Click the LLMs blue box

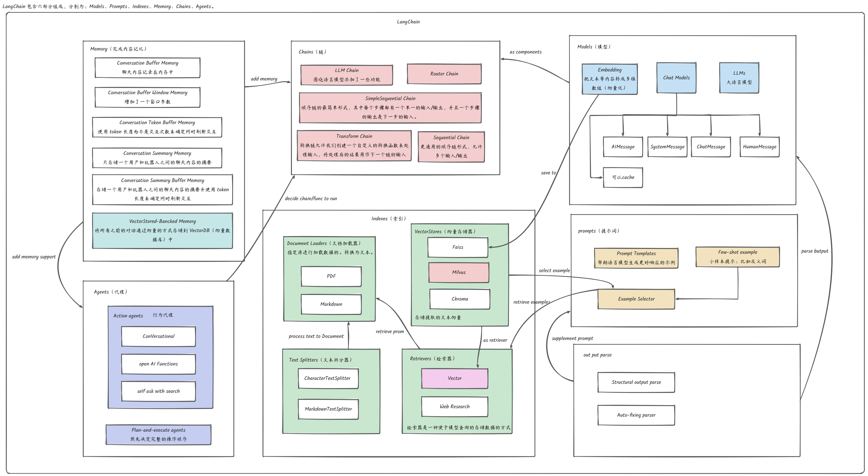pyautogui.click(x=739, y=78)
